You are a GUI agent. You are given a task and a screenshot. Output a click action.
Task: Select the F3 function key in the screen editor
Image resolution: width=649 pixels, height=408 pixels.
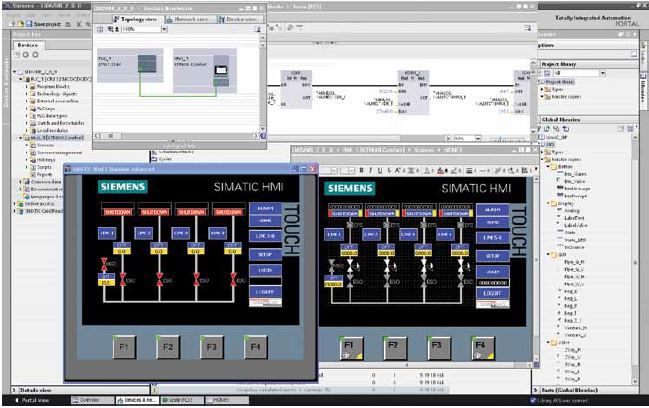point(439,348)
